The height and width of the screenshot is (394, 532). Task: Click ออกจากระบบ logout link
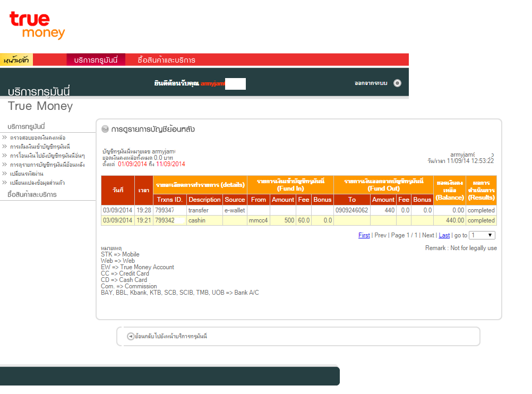371,83
